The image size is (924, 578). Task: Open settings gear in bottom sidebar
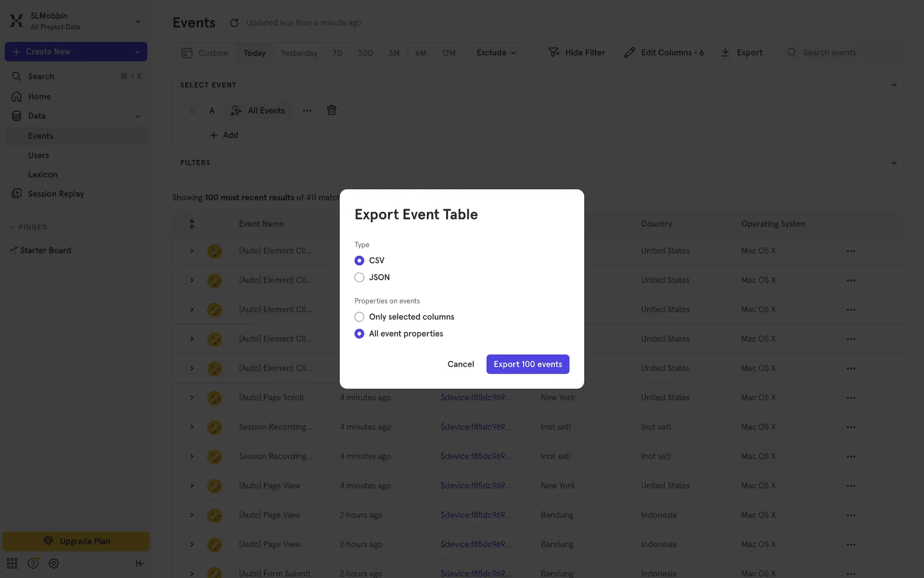point(54,563)
